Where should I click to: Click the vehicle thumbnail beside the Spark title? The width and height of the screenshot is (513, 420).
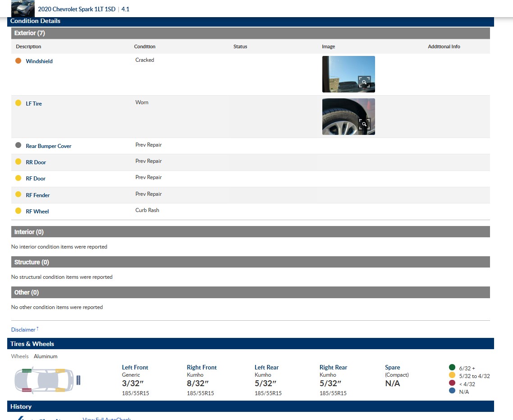click(23, 9)
